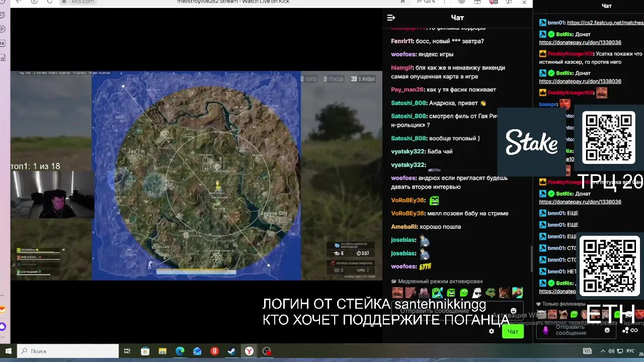Click the Jao Tin label on the map

[x=136, y=151]
